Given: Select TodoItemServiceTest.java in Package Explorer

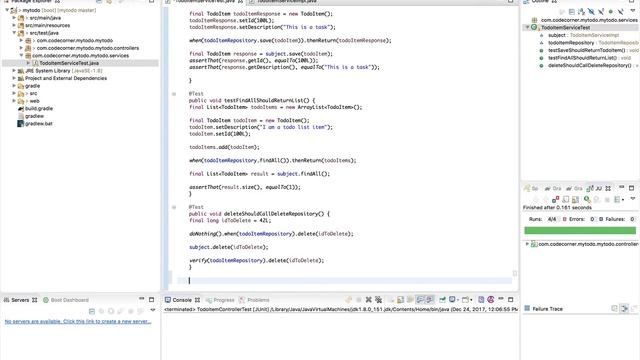Looking at the screenshot, I should coord(69,63).
